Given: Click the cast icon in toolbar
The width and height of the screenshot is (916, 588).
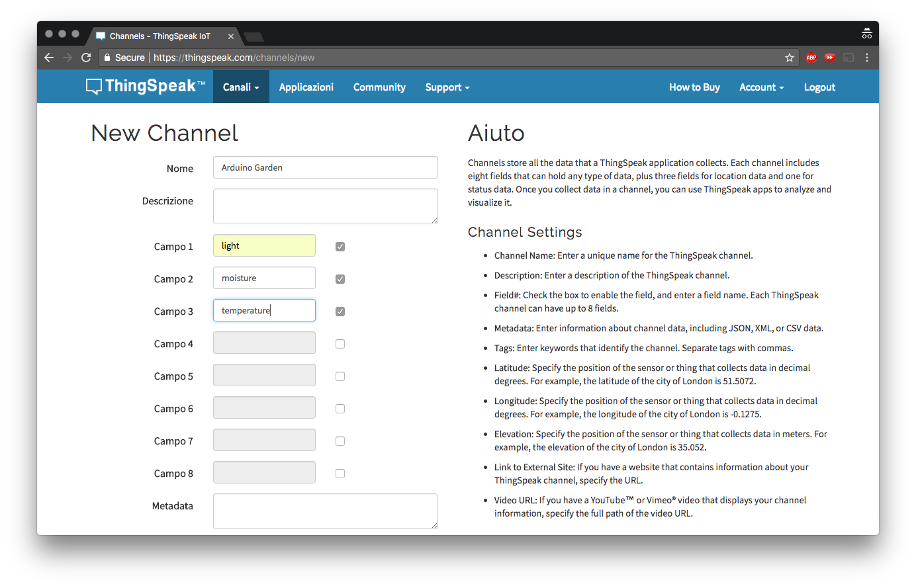Looking at the screenshot, I should [848, 58].
